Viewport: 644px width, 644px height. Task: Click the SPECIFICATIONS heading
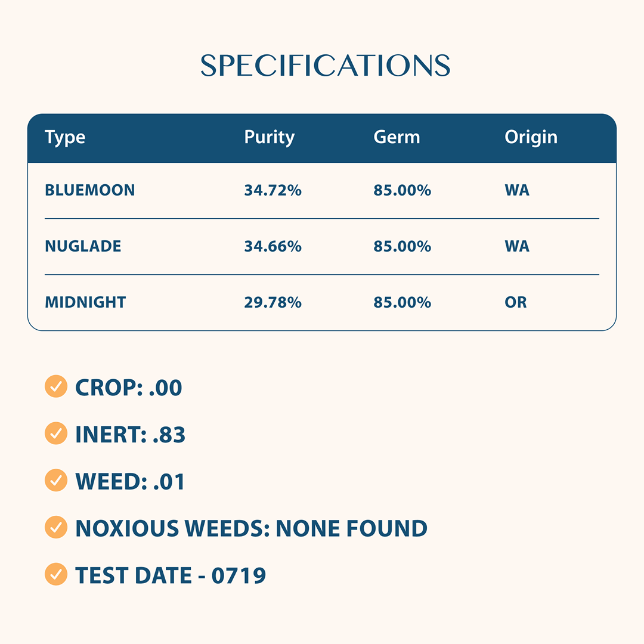click(326, 66)
